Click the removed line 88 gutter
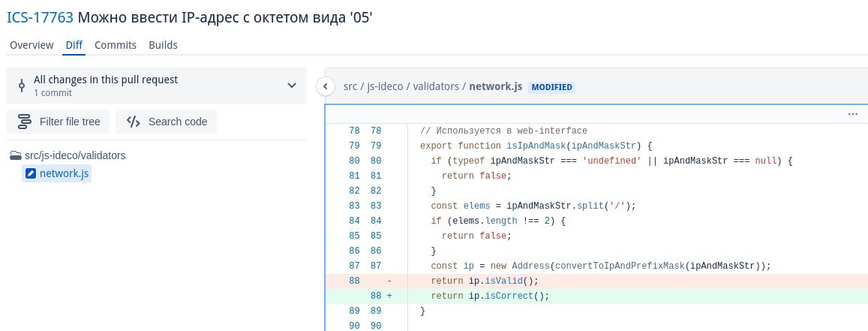Viewport: 868px width, 331px height. [x=356, y=281]
